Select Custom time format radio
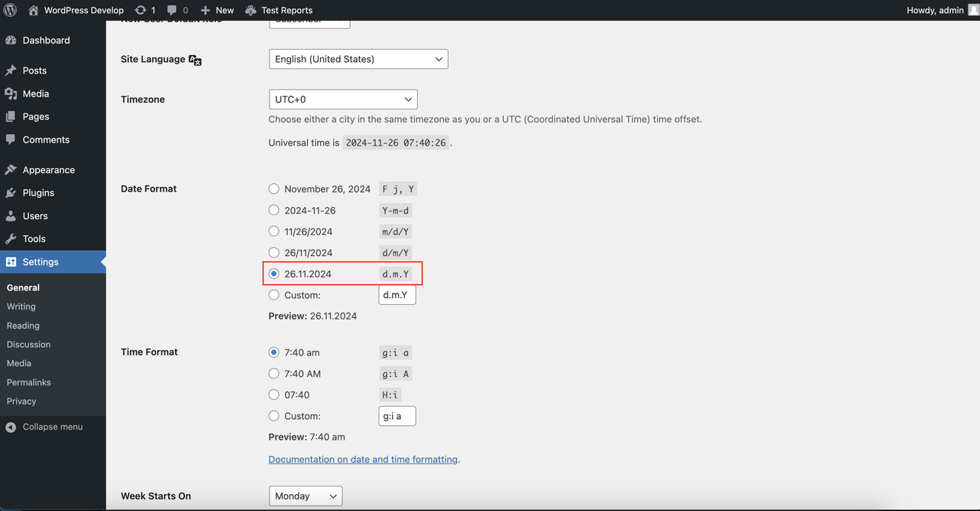The image size is (980, 511). pyautogui.click(x=274, y=416)
